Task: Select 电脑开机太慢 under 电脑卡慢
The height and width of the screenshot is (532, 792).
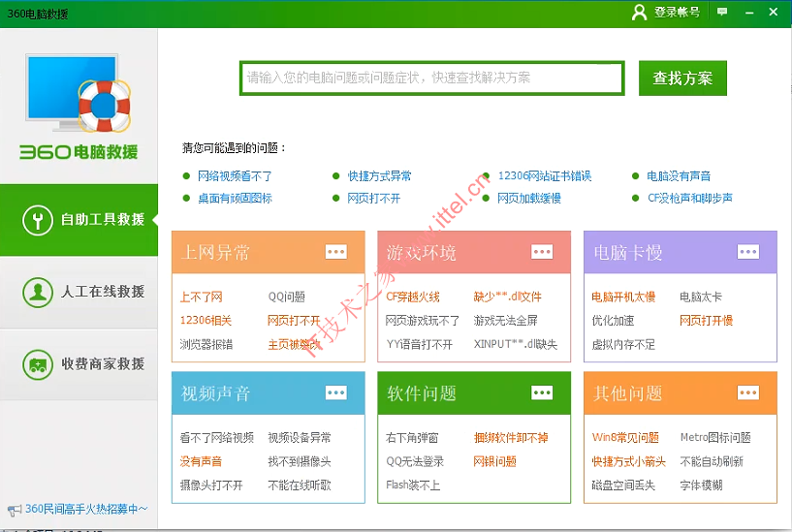Action: click(x=623, y=297)
